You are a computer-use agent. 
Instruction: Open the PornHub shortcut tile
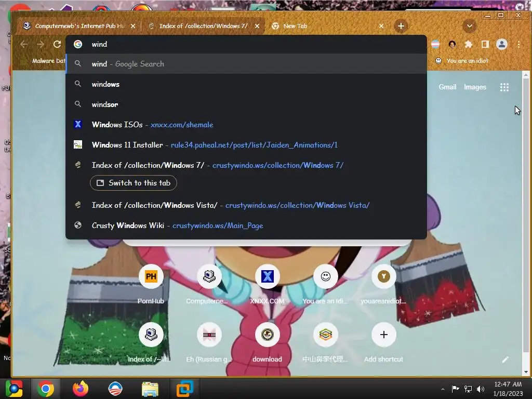(151, 284)
